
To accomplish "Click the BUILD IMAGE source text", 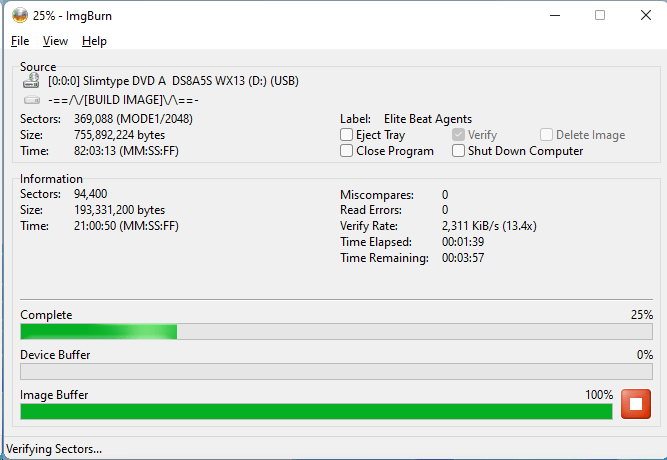I will click(123, 100).
